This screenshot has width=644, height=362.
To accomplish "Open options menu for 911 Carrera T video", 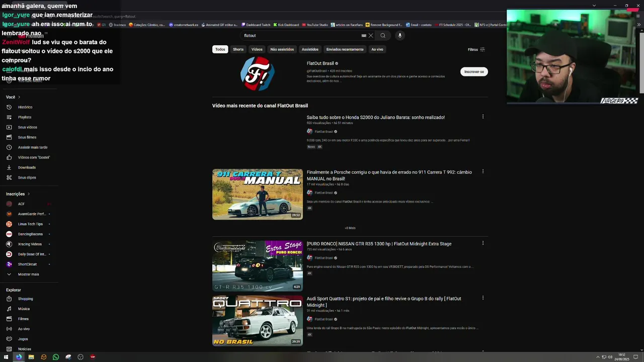I will pos(483,171).
